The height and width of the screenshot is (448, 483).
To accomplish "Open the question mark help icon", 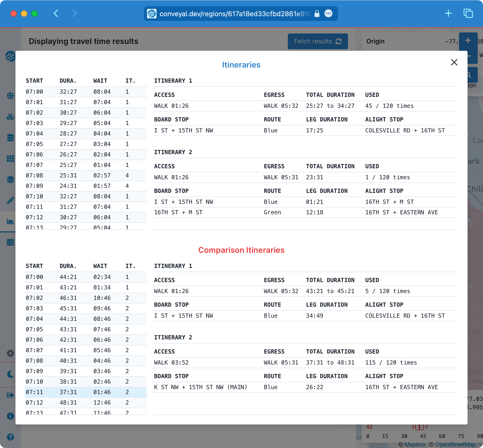I will tap(10, 437).
